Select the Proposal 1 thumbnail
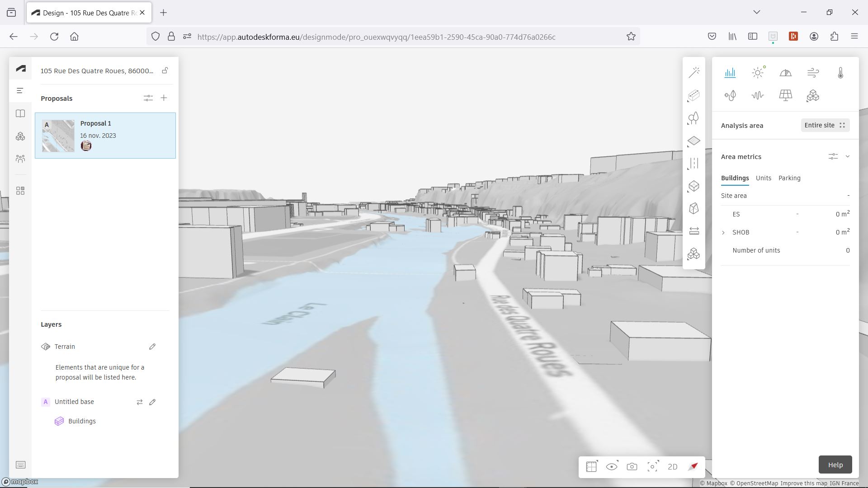 [58, 136]
